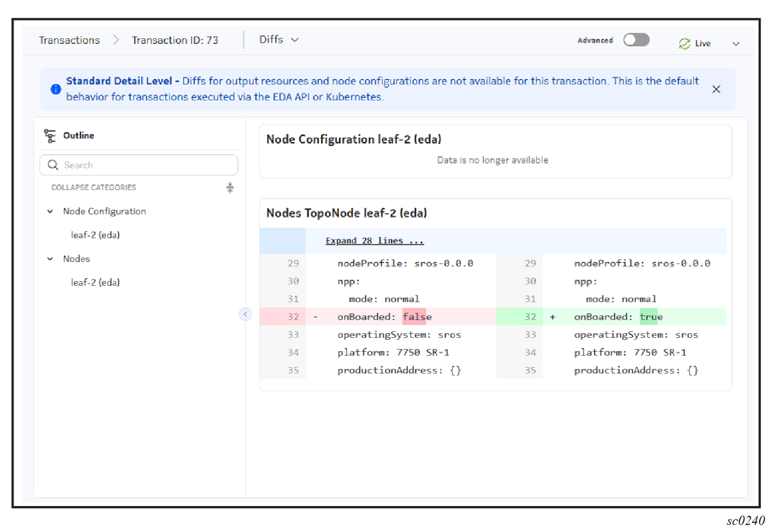Screen dimensions: 771x532
Task: Collapse the Nodes category
Action: tap(50, 259)
